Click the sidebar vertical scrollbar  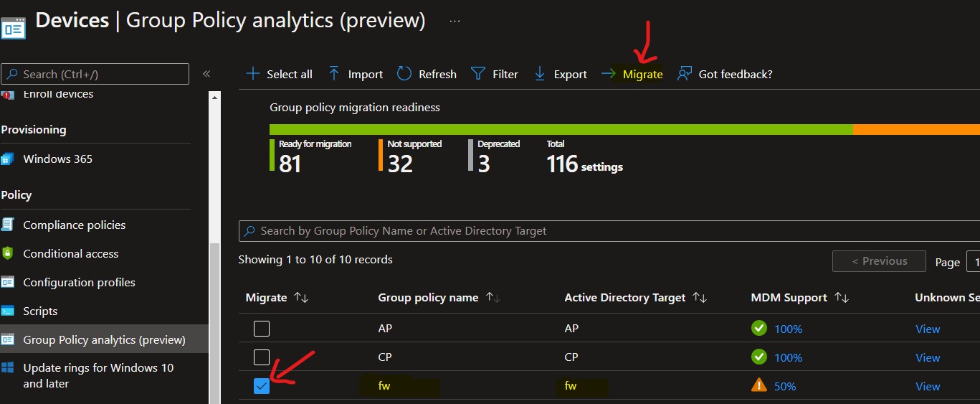pos(214,323)
